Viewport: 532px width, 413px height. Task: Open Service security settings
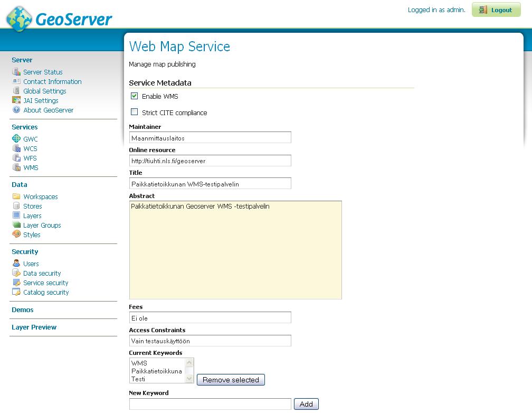tap(45, 283)
